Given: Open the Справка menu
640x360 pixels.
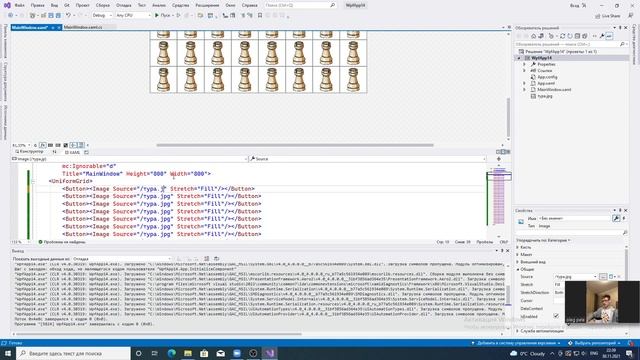Looking at the screenshot, I should click(x=249, y=5).
